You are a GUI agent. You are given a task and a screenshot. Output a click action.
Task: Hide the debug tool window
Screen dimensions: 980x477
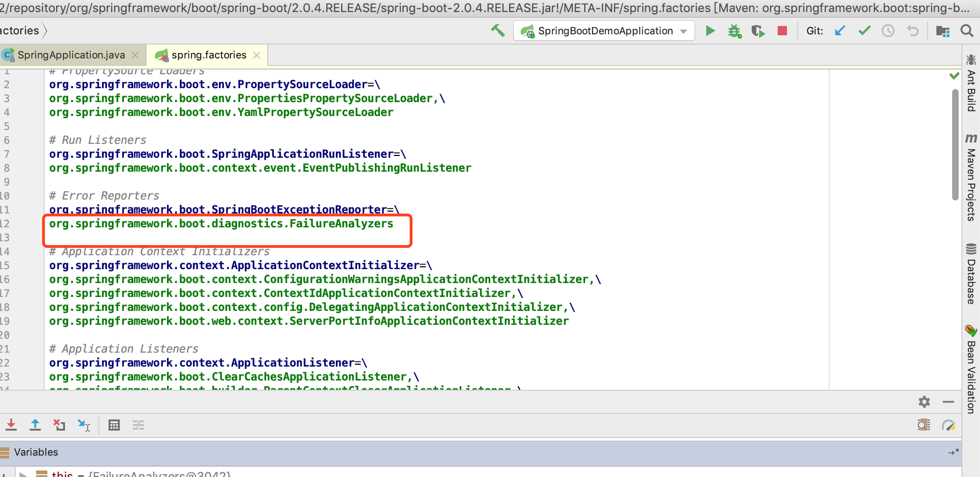pos(948,402)
